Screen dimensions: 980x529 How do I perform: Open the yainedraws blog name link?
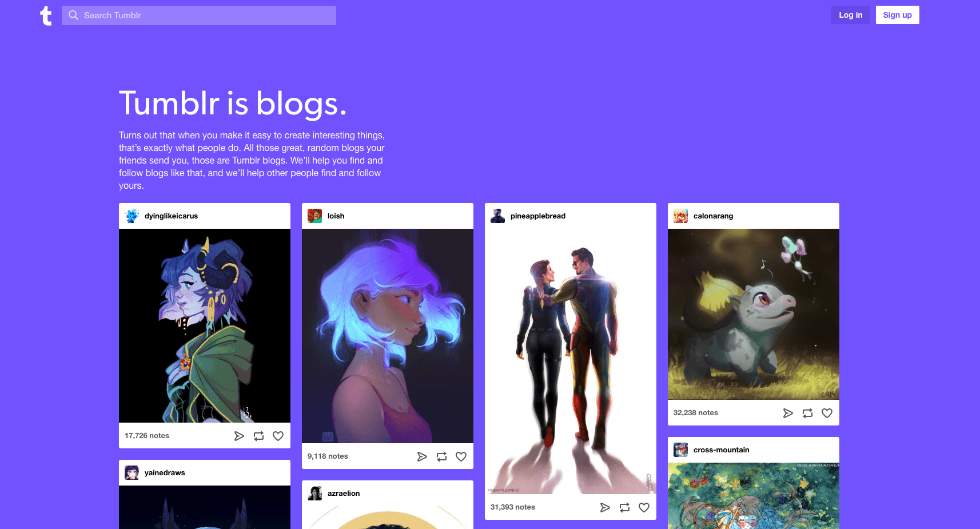coord(165,473)
